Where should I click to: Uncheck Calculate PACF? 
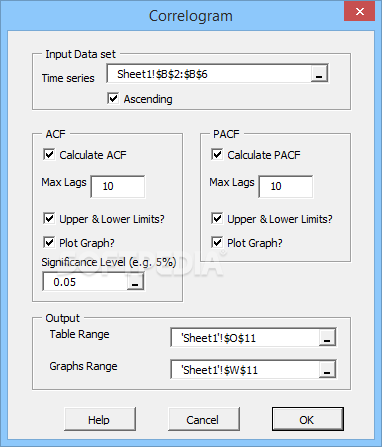point(217,155)
